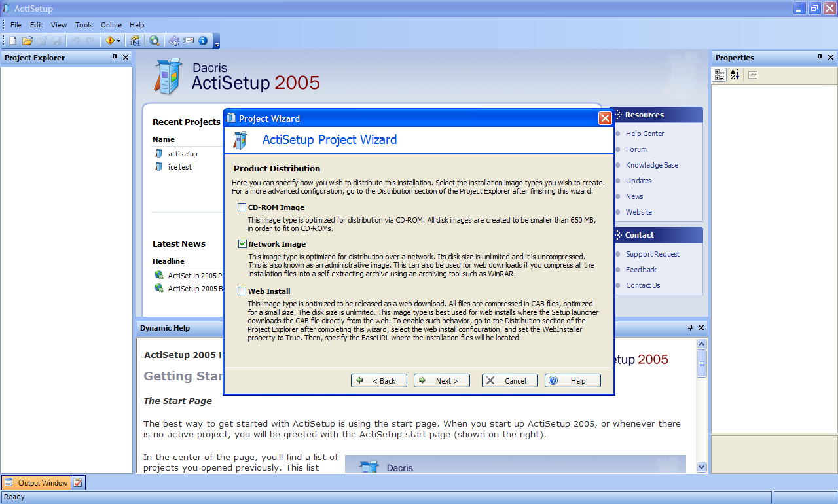Open the Help Center resource link
838x504 pixels.
(x=644, y=134)
